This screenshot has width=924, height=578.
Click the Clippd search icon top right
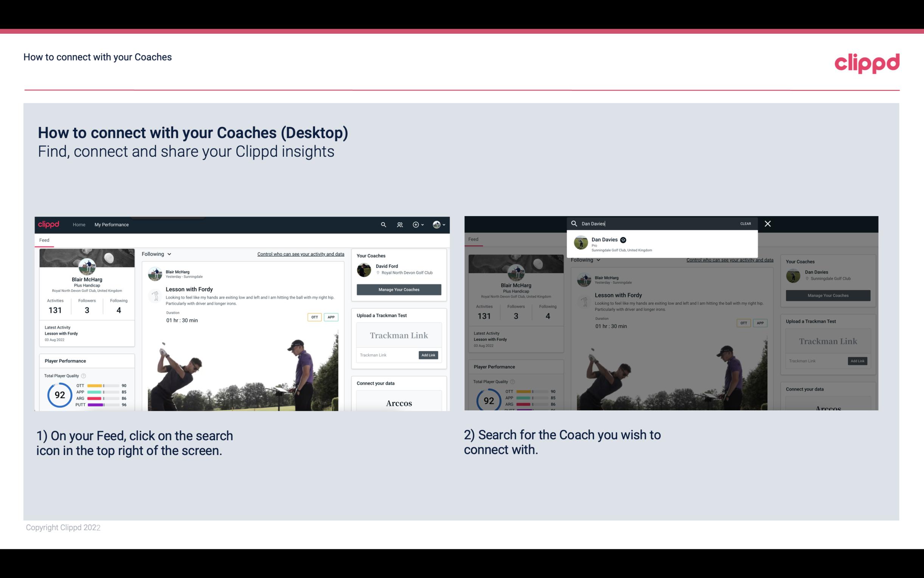point(382,224)
